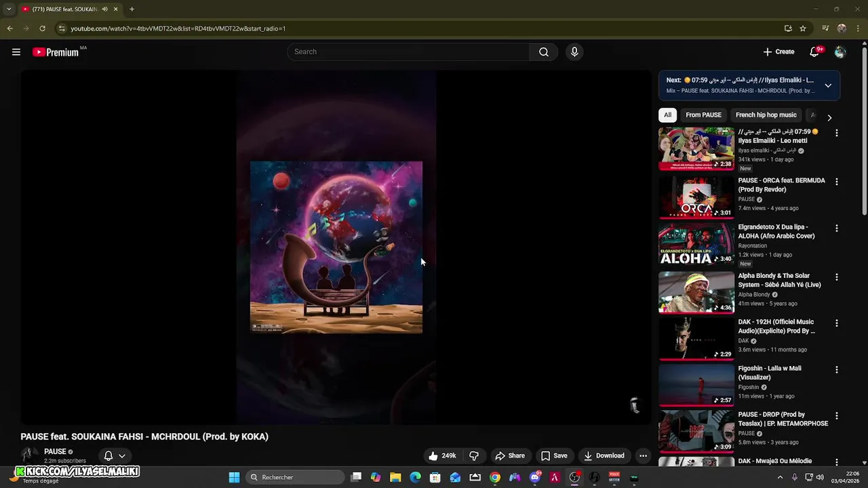Open the tab search dropdown arrow
The width and height of the screenshot is (868, 488).
click(9, 9)
